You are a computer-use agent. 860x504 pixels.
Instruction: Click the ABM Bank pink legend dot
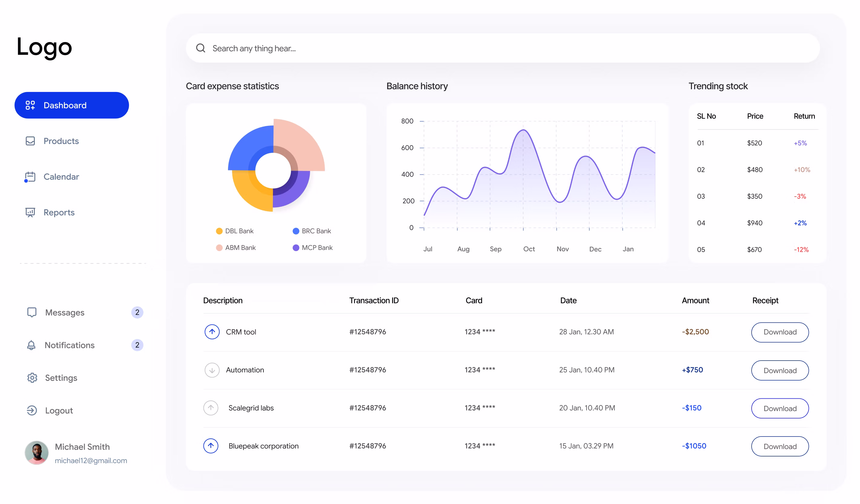(x=220, y=248)
